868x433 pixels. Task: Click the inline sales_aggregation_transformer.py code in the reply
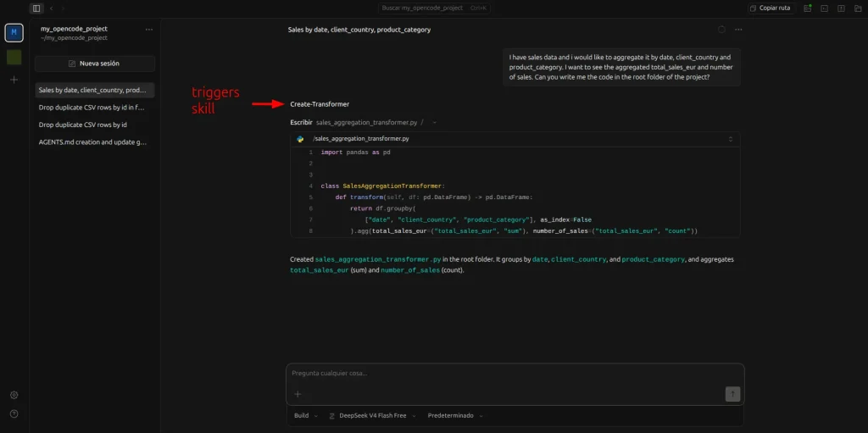click(378, 259)
